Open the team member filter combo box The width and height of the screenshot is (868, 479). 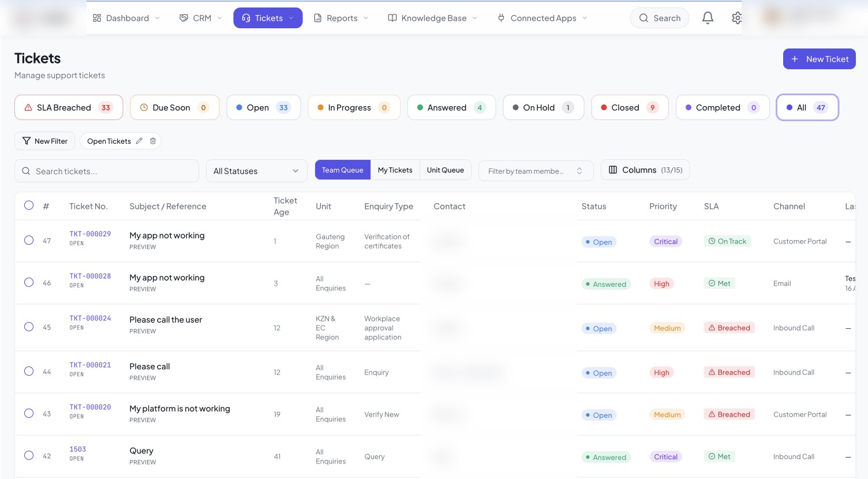[x=536, y=171]
